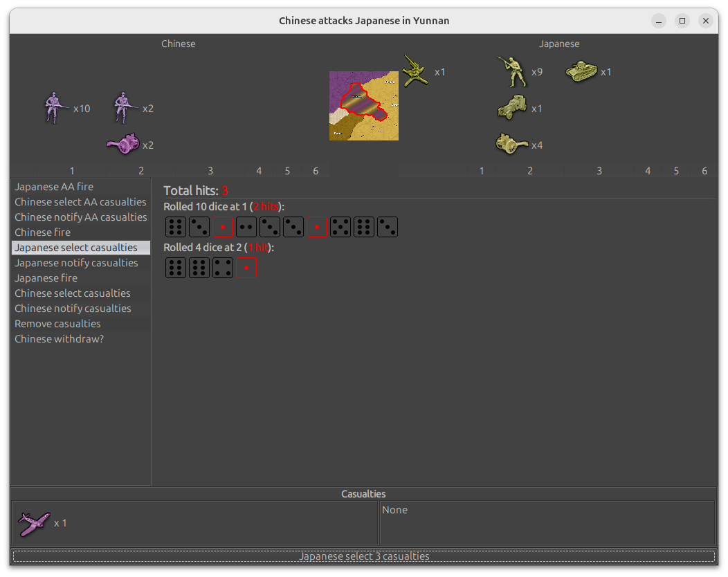Select the Japanese infantry x9 icon
Screen dimensions: 728x577
tap(512, 72)
